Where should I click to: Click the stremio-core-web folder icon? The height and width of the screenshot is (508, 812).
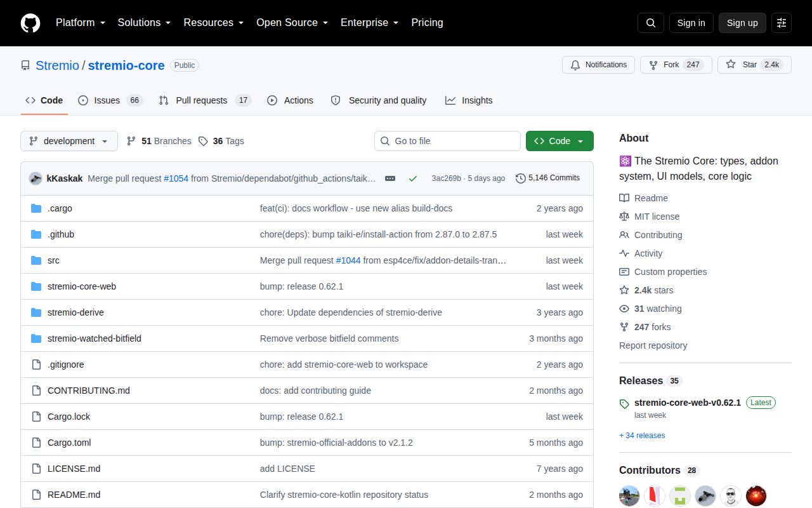coord(36,286)
